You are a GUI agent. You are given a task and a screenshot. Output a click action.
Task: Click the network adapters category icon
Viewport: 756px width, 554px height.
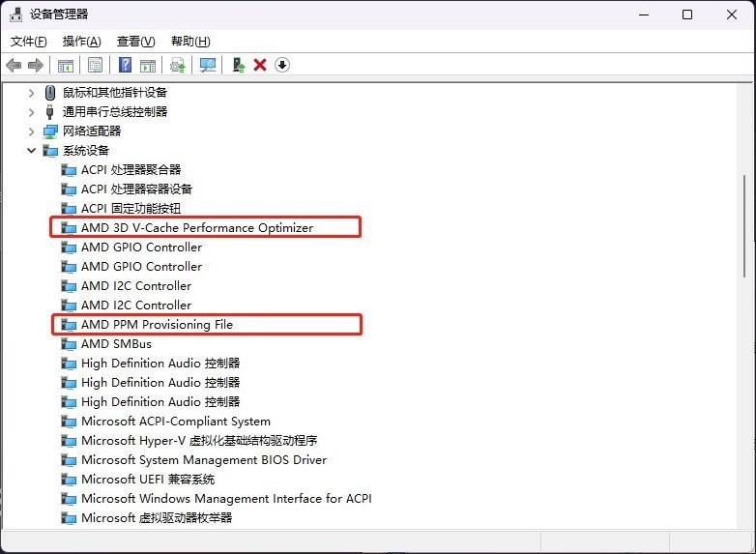coord(50,131)
